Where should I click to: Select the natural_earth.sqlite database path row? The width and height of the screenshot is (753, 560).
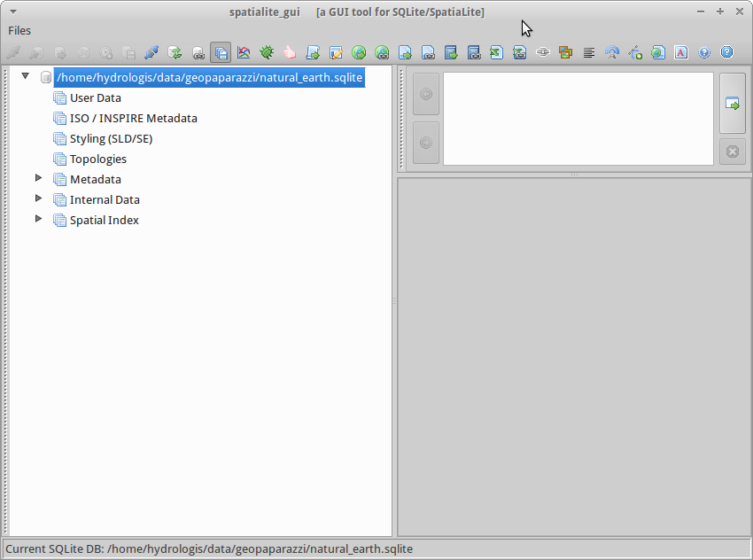209,77
